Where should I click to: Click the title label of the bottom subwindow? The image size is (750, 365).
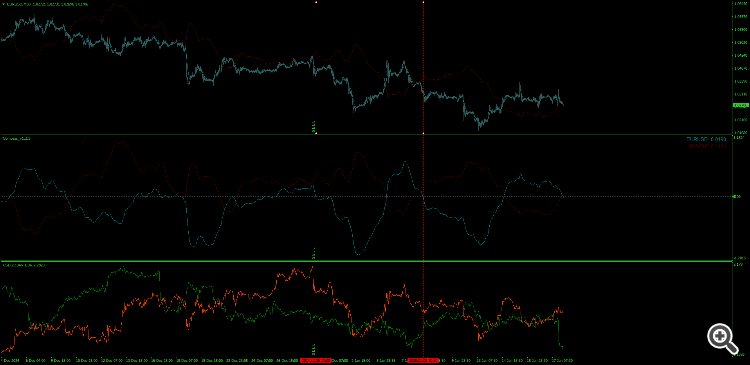[x=23, y=265]
